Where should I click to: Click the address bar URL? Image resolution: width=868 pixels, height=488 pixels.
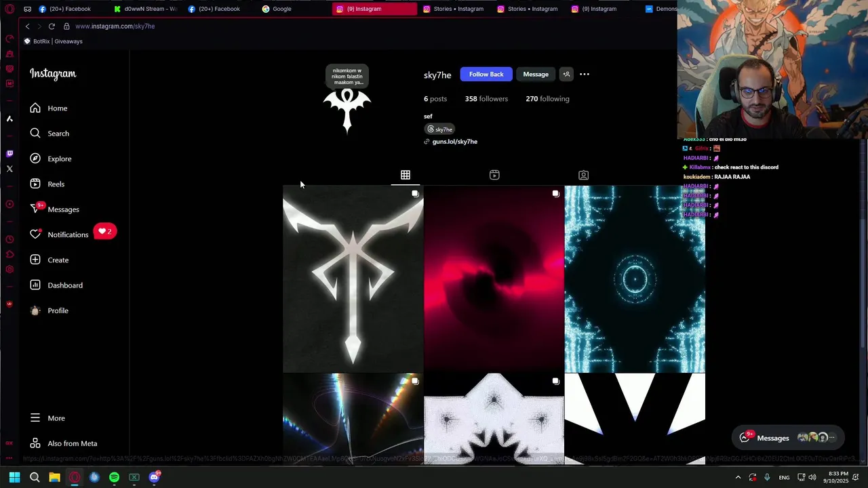[x=115, y=26]
